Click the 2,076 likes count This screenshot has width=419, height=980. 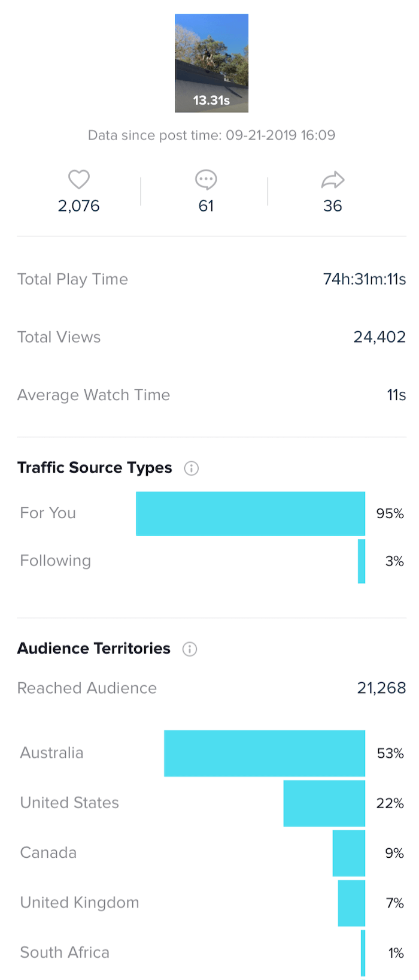[x=78, y=206]
